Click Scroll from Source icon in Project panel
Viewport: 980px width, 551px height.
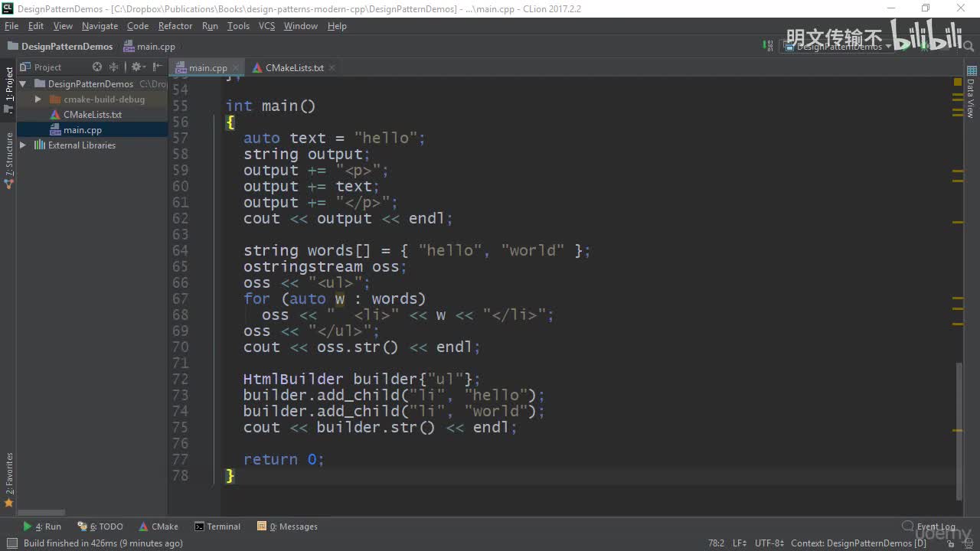(x=97, y=67)
